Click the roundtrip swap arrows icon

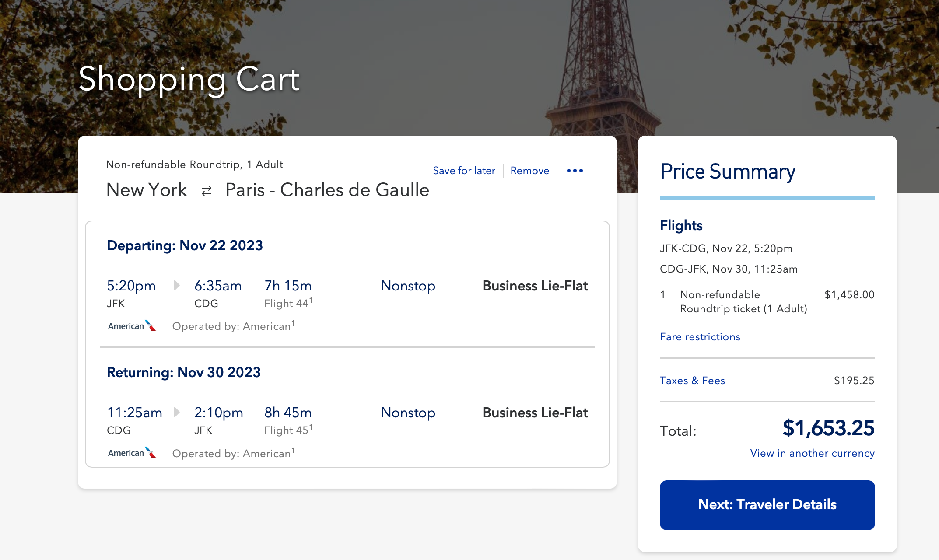tap(207, 190)
